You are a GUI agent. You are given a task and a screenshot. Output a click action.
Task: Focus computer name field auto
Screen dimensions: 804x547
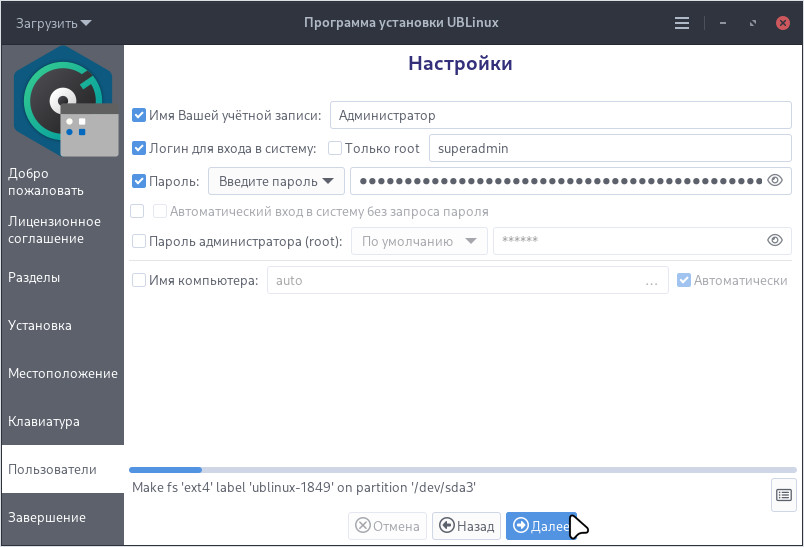tap(468, 280)
